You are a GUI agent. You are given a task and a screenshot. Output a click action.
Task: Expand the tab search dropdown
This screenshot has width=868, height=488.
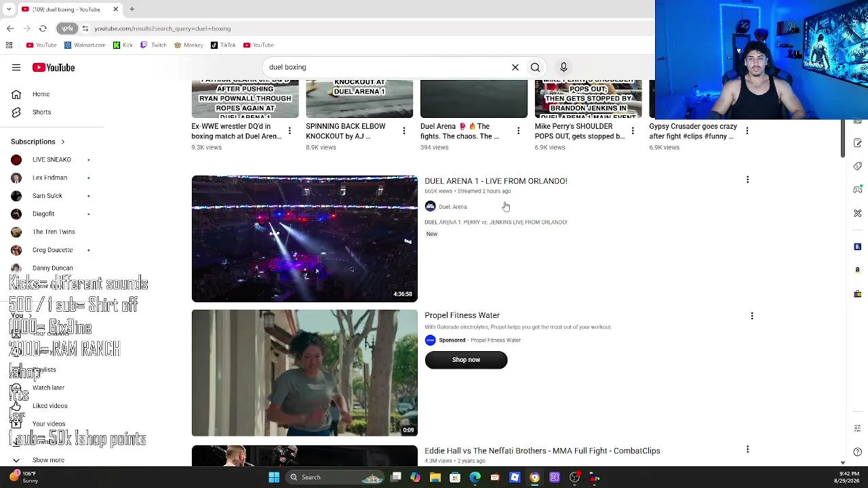10,9
